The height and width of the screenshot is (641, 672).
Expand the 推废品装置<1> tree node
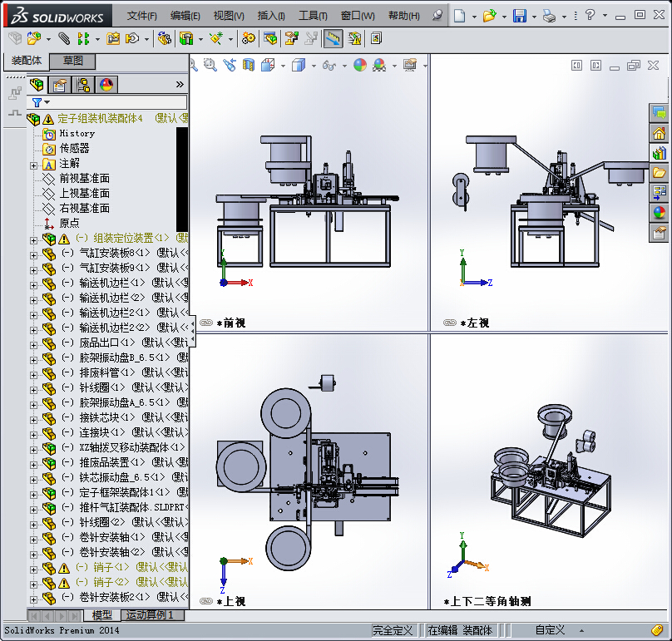click(x=33, y=465)
